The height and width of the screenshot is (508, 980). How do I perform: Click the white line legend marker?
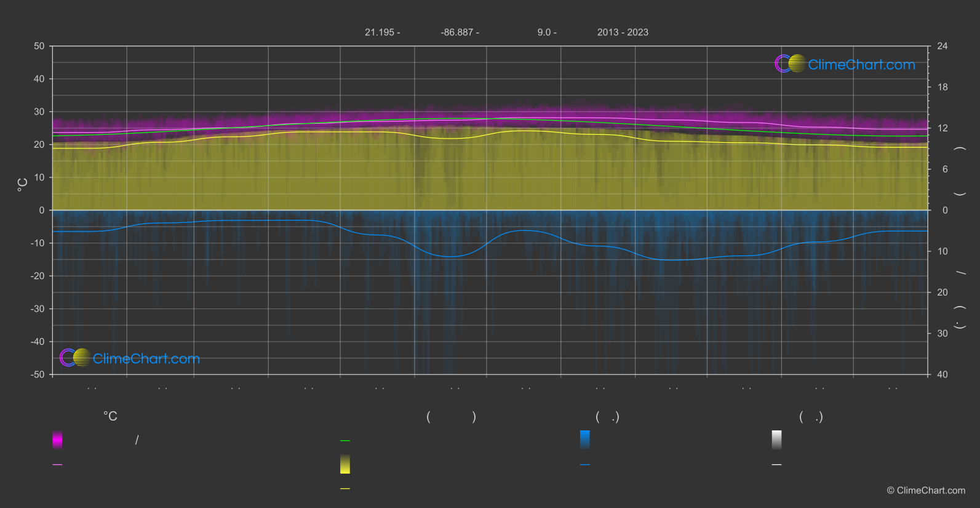[x=777, y=464]
